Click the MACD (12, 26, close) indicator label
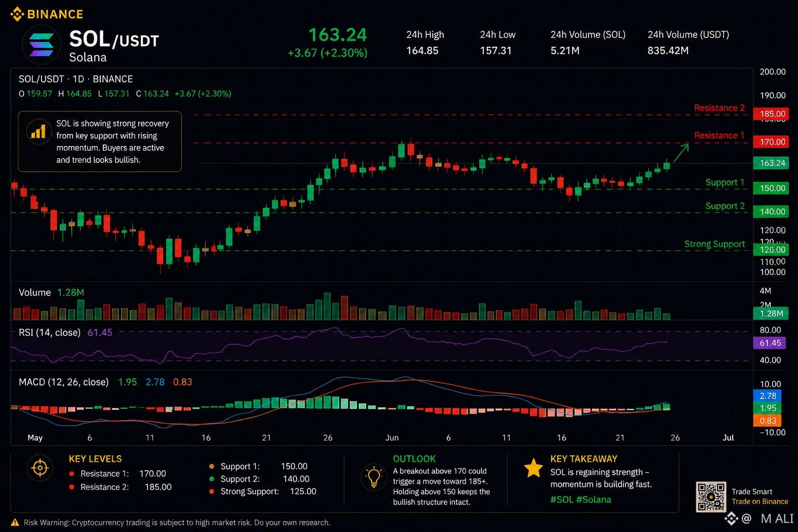Image resolution: width=798 pixels, height=532 pixels. point(63,382)
